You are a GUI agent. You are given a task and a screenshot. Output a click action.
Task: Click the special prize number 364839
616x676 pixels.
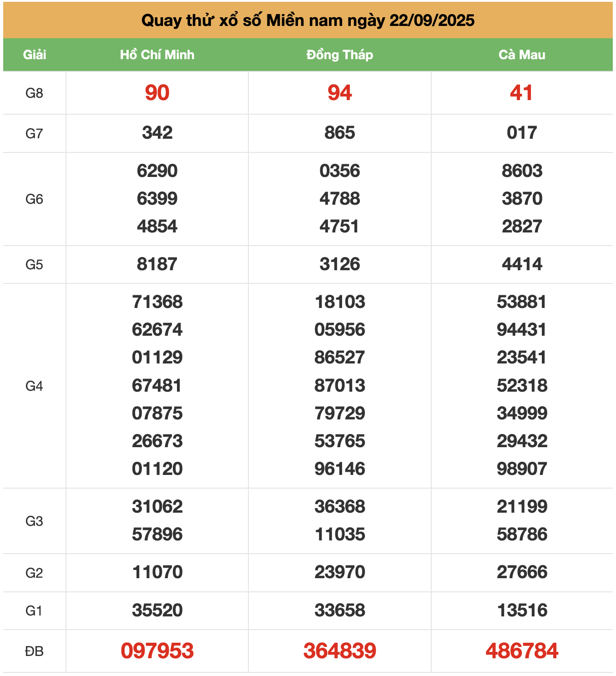[x=339, y=651]
